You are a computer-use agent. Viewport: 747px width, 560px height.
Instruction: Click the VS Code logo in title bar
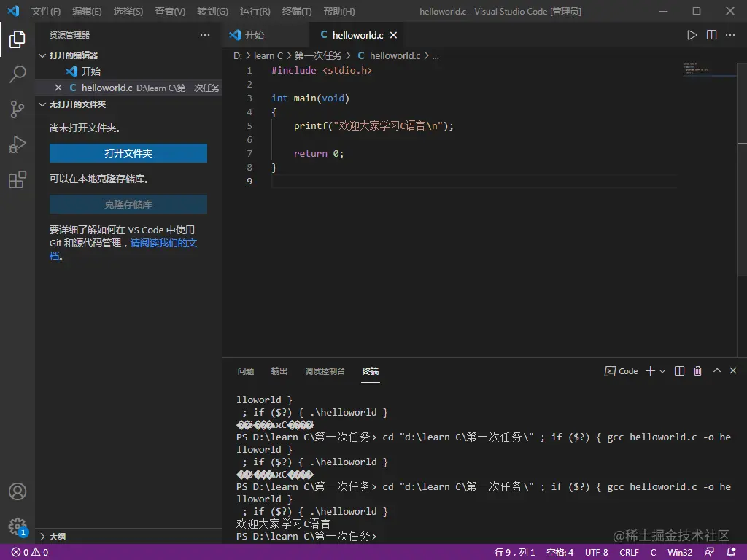click(13, 10)
